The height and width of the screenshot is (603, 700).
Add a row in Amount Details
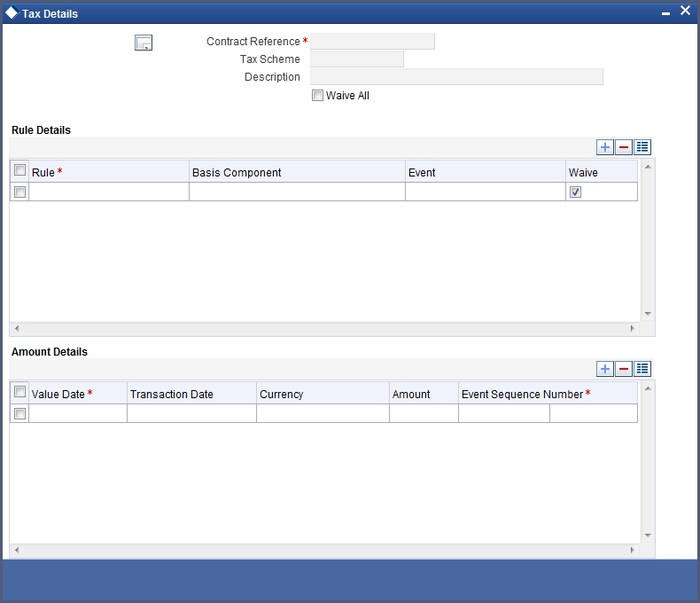[605, 369]
